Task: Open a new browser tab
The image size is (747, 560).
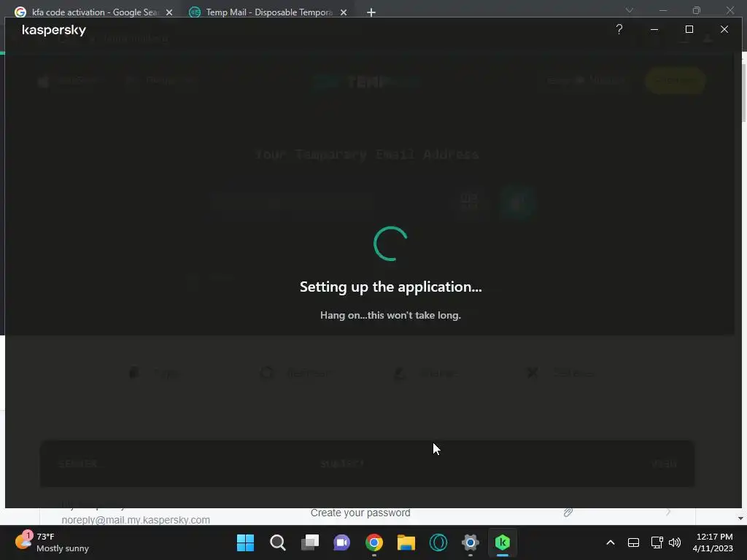Action: coord(371,12)
